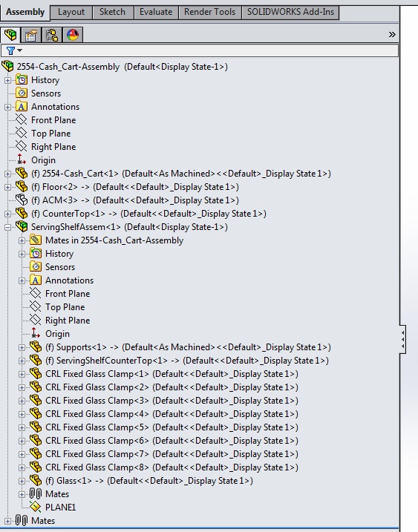Click Sensors icon under ServingShelfAssem
Screen dimensions: 418x532
click(x=36, y=266)
